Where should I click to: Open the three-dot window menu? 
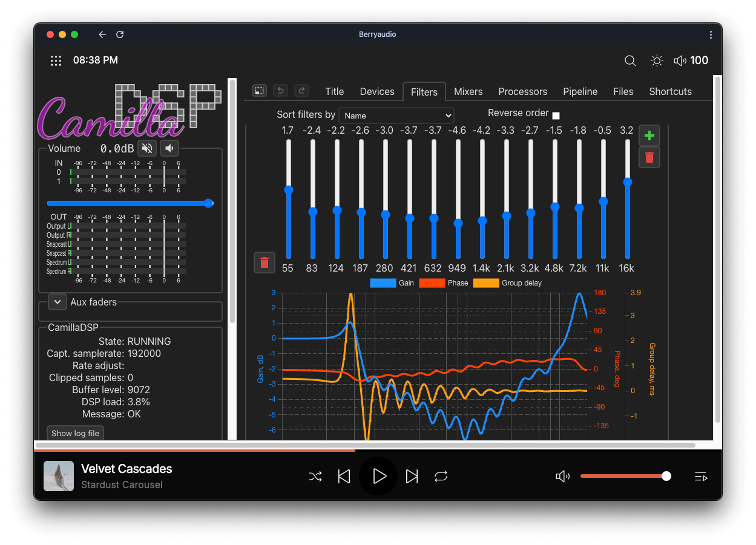pyautogui.click(x=711, y=34)
